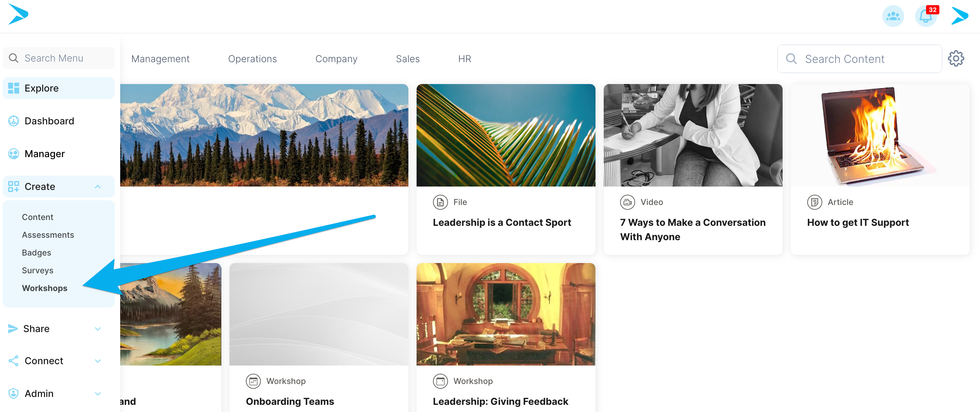Open Content under Create

click(x=37, y=217)
